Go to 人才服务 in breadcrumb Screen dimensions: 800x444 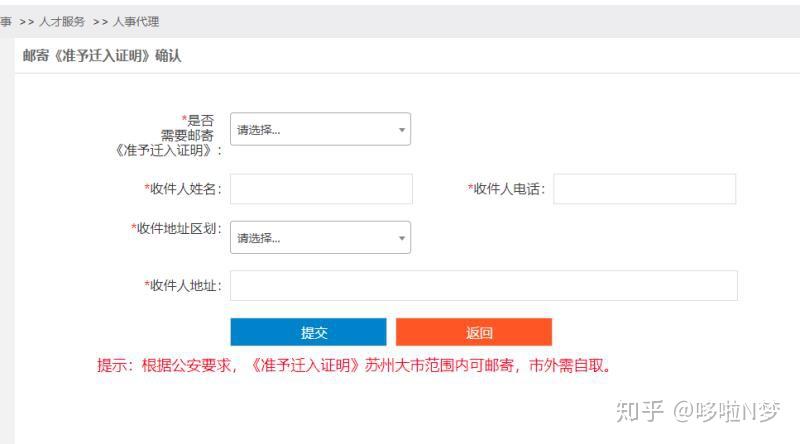(x=62, y=21)
